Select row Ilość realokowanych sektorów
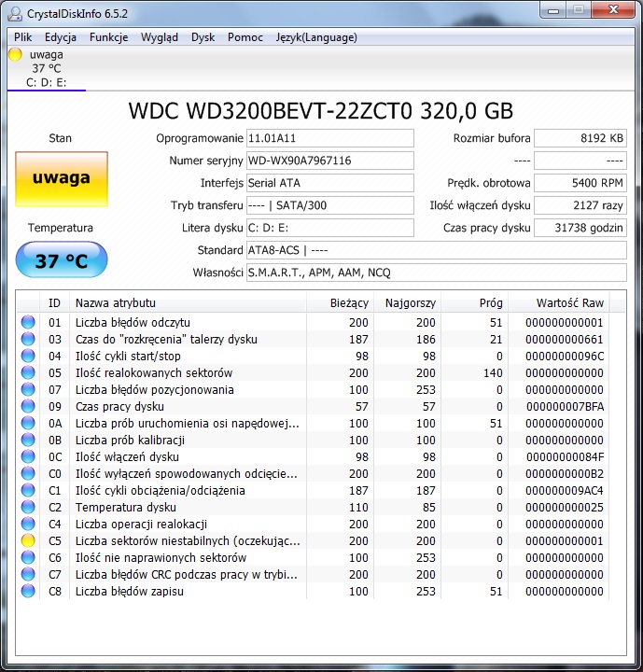Image resolution: width=643 pixels, height=672 pixels. (x=313, y=372)
